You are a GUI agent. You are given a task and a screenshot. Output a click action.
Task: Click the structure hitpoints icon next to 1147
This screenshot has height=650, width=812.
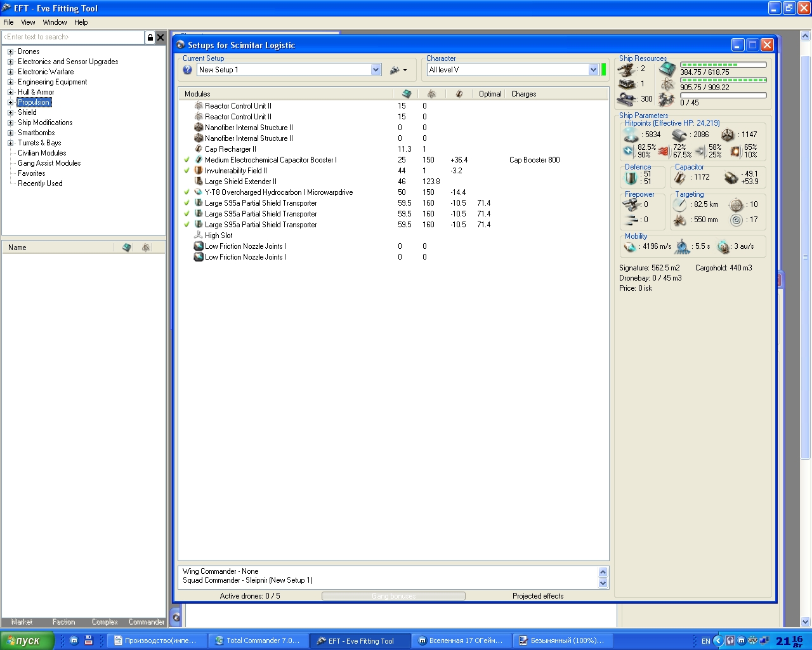point(728,135)
